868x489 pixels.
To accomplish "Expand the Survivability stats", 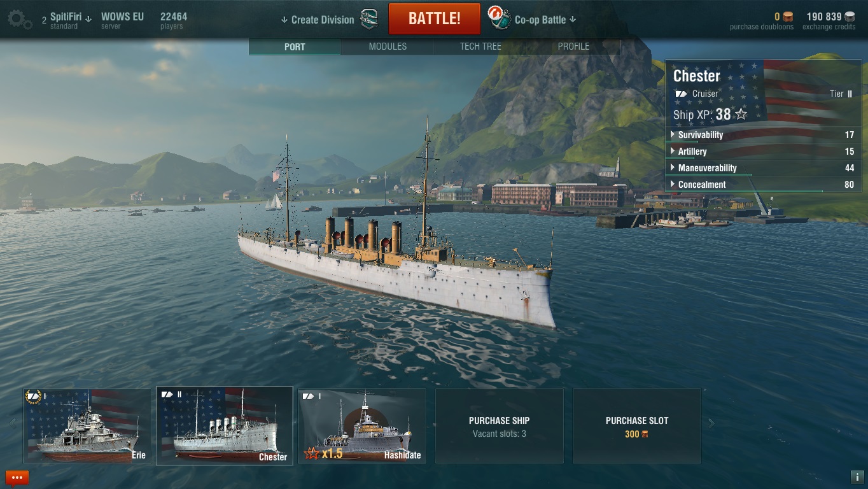I will tap(764, 135).
